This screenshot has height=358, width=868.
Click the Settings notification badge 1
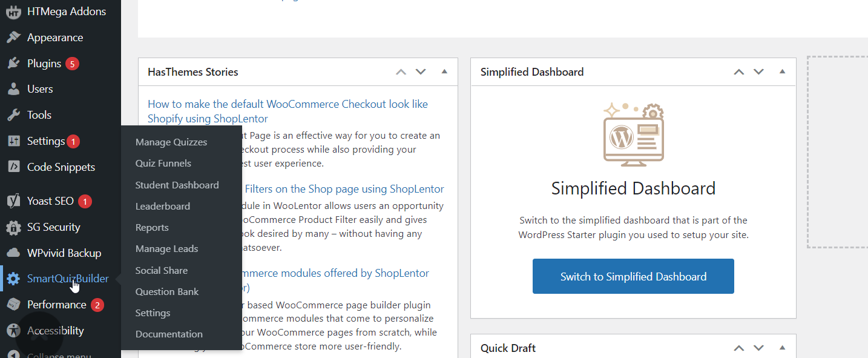(73, 141)
